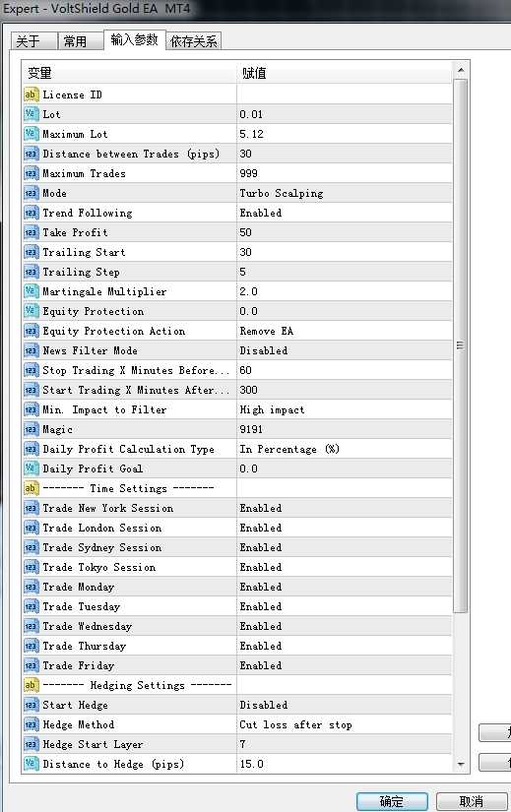Image resolution: width=511 pixels, height=812 pixels.
Task: Confirm with the 确定 button
Action: (x=392, y=801)
